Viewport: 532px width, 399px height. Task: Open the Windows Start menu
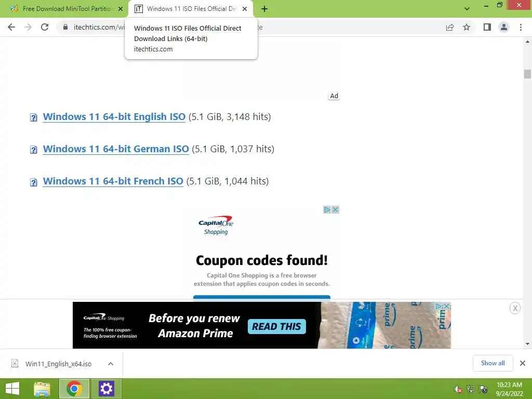(x=12, y=389)
